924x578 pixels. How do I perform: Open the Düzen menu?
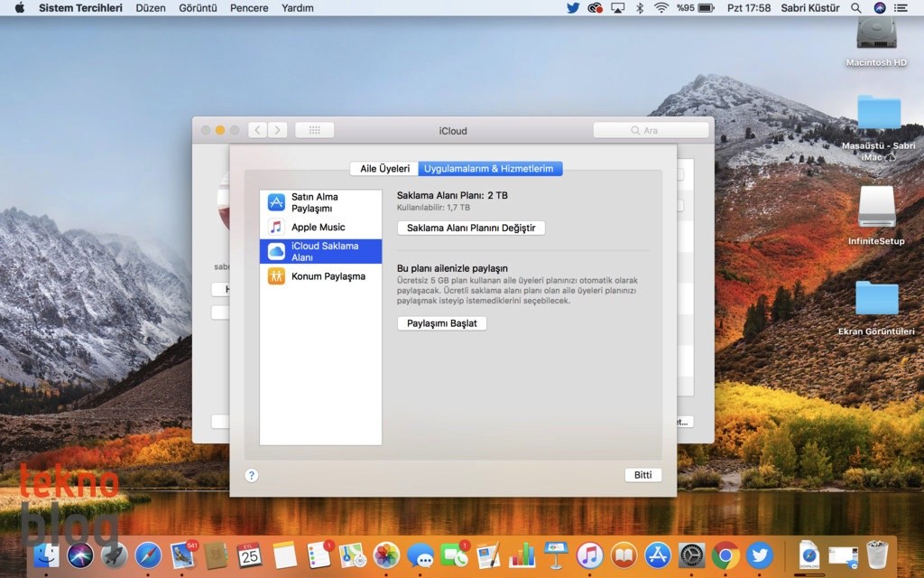pos(151,7)
